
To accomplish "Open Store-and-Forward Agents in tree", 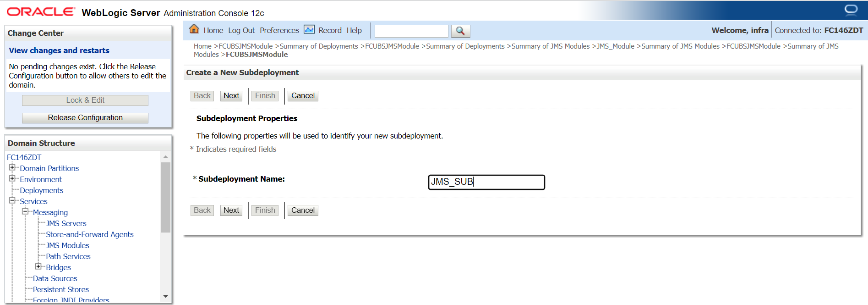I will pyautogui.click(x=90, y=234).
